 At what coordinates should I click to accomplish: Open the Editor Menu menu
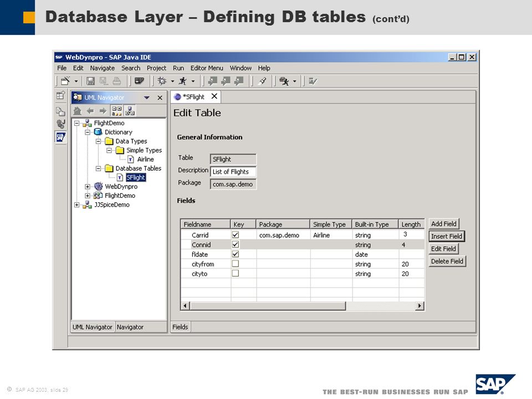point(207,68)
